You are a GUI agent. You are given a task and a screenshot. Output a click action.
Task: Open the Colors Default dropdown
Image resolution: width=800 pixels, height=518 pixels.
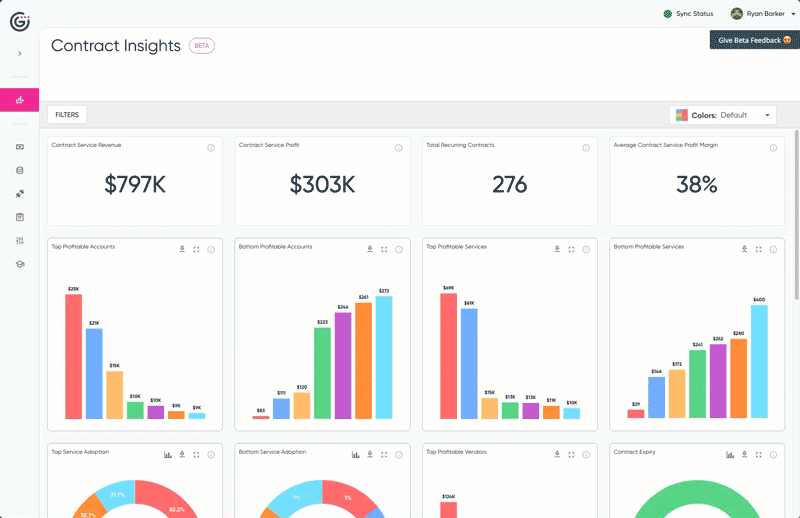[x=722, y=115]
